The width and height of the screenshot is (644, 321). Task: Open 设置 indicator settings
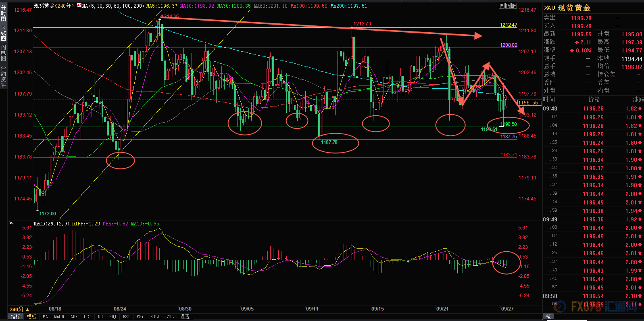click(x=185, y=317)
